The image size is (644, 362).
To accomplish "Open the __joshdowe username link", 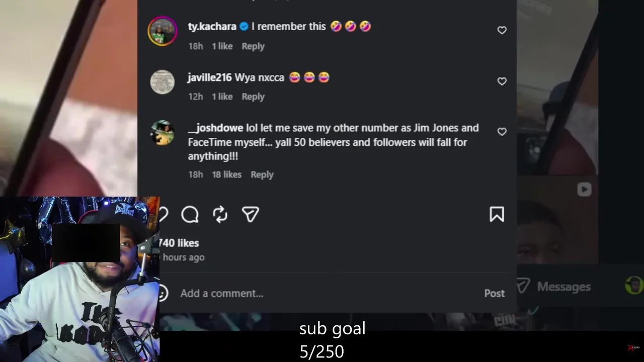I will (x=215, y=128).
